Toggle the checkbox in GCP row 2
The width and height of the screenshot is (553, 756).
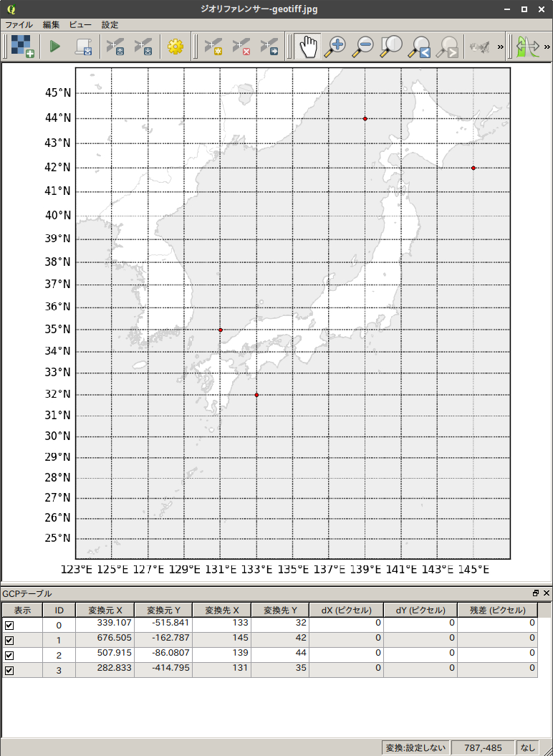click(9, 655)
